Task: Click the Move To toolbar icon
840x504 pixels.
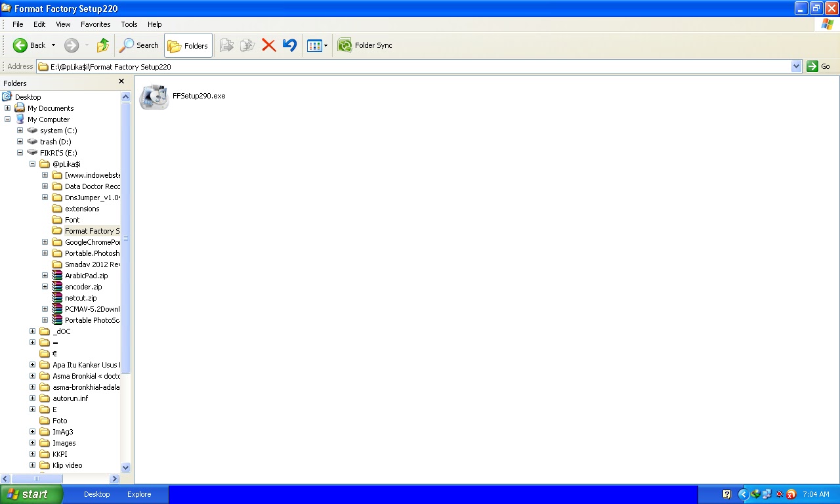Action: coord(226,45)
